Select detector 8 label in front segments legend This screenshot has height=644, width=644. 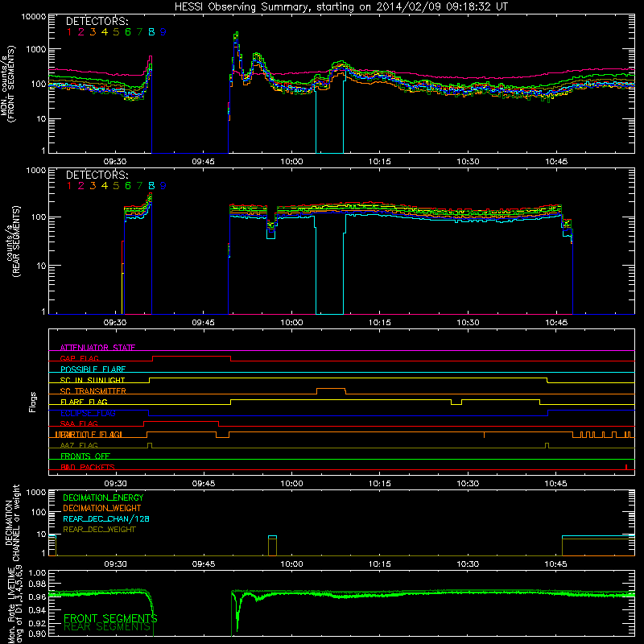(151, 32)
